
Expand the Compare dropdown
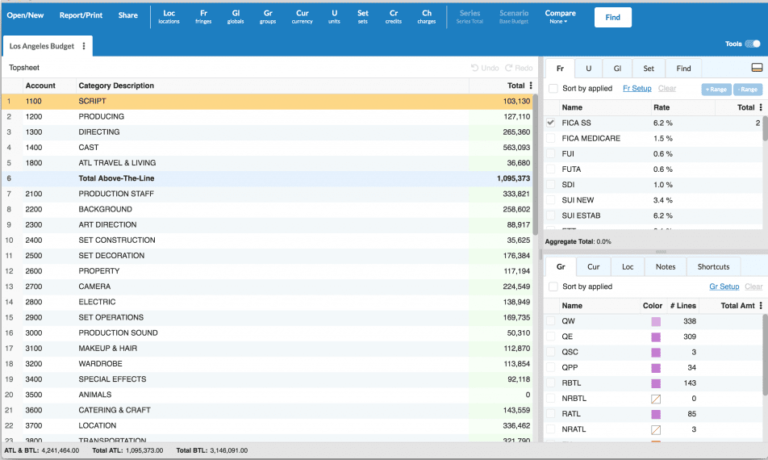(x=560, y=16)
